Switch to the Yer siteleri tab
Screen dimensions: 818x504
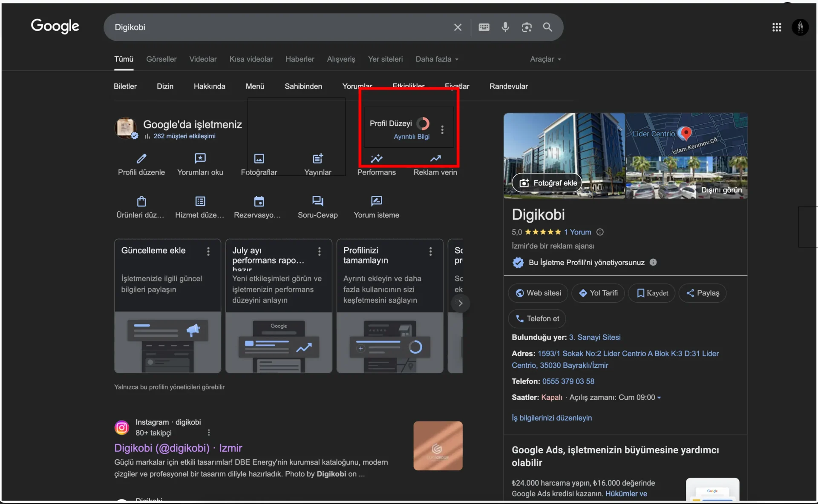point(385,59)
